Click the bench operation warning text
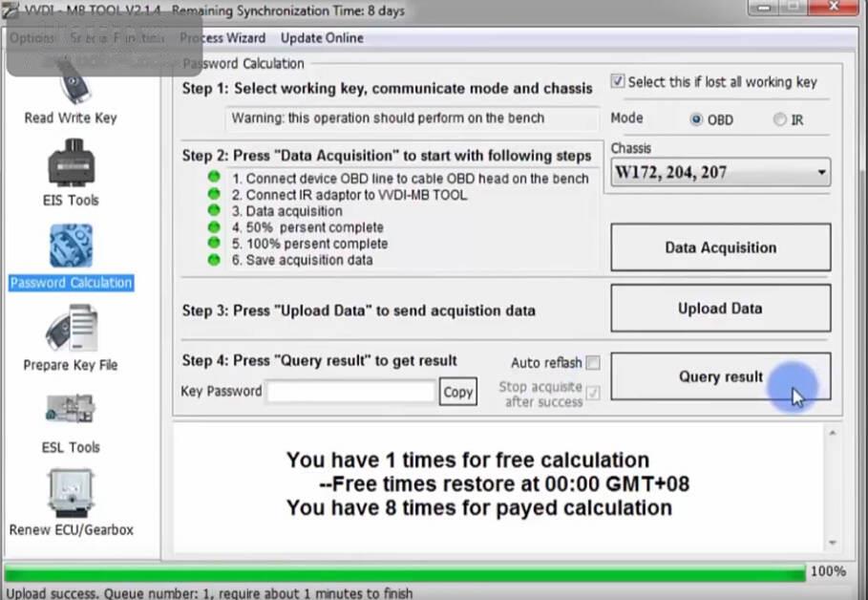The height and width of the screenshot is (600, 868). click(x=388, y=118)
